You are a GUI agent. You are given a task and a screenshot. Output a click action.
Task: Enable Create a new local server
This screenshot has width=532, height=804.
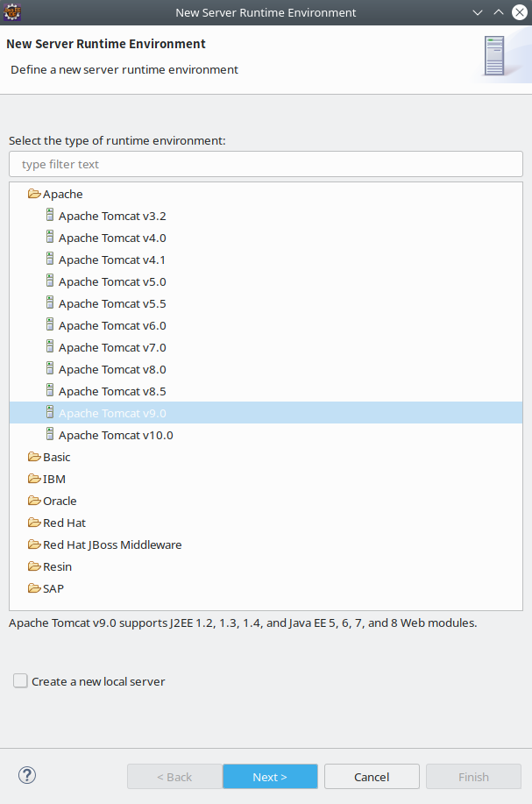point(20,681)
